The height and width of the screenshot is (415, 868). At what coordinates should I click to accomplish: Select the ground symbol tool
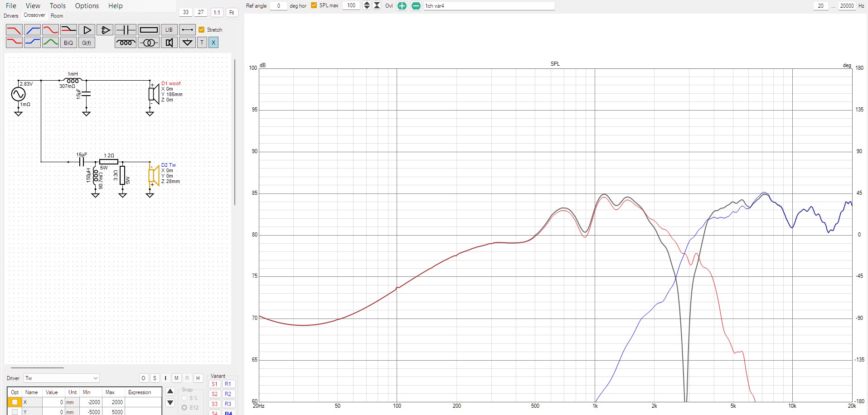point(187,43)
